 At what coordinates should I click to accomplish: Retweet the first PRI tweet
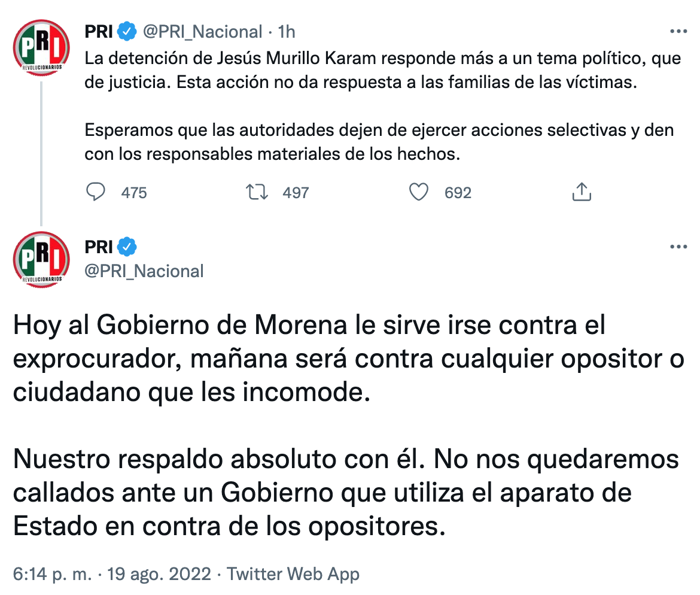click(258, 192)
